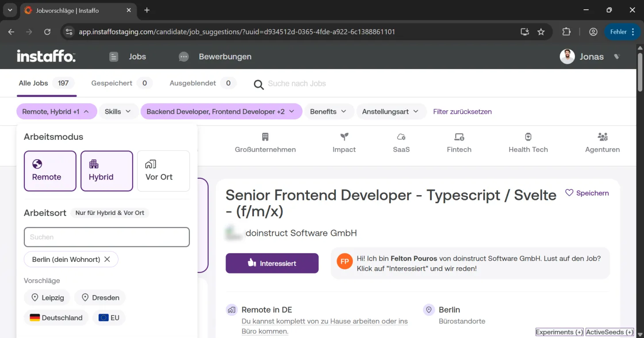Image resolution: width=644 pixels, height=338 pixels.
Task: Switch to the Ausgeblendet tab
Action: pos(203,83)
